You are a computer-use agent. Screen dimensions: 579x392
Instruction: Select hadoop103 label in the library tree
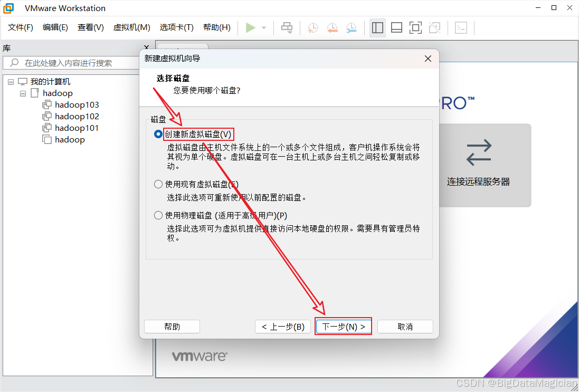click(77, 104)
